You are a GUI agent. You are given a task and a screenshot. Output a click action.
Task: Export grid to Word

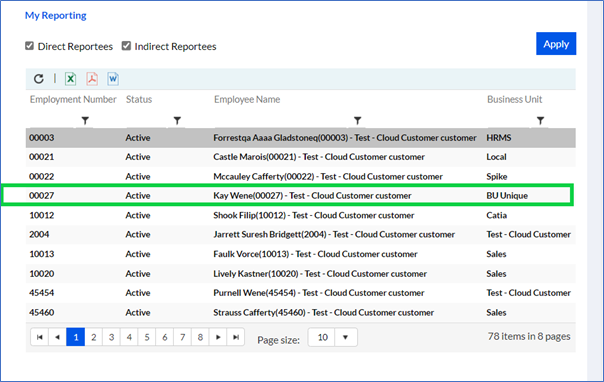click(x=113, y=79)
